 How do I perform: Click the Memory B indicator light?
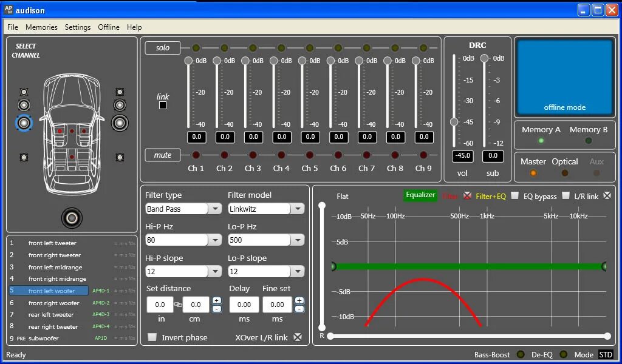588,141
